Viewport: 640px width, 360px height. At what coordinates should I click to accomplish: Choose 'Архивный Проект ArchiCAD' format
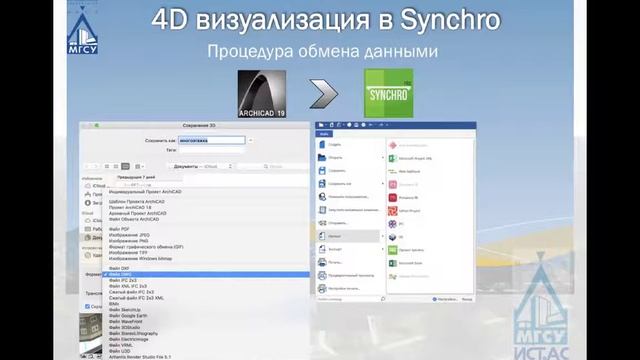(138, 213)
